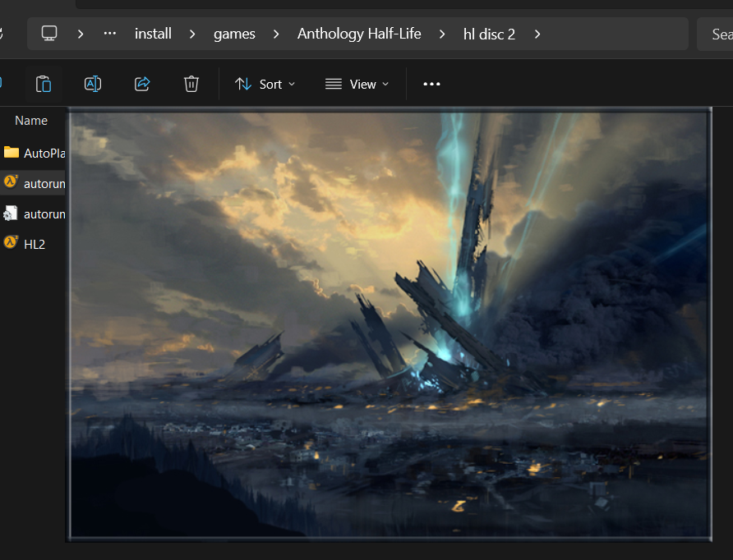
Task: Select the hl disc 2 breadcrumb
Action: click(x=489, y=34)
